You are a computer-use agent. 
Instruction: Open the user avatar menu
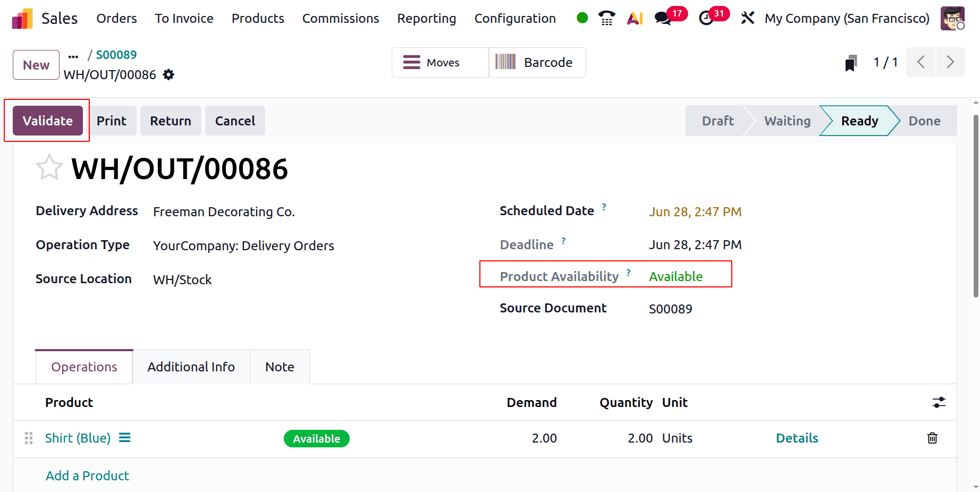(952, 18)
